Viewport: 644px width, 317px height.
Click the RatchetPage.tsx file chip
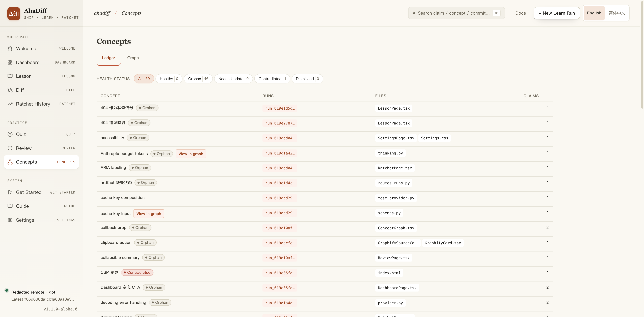[395, 168]
